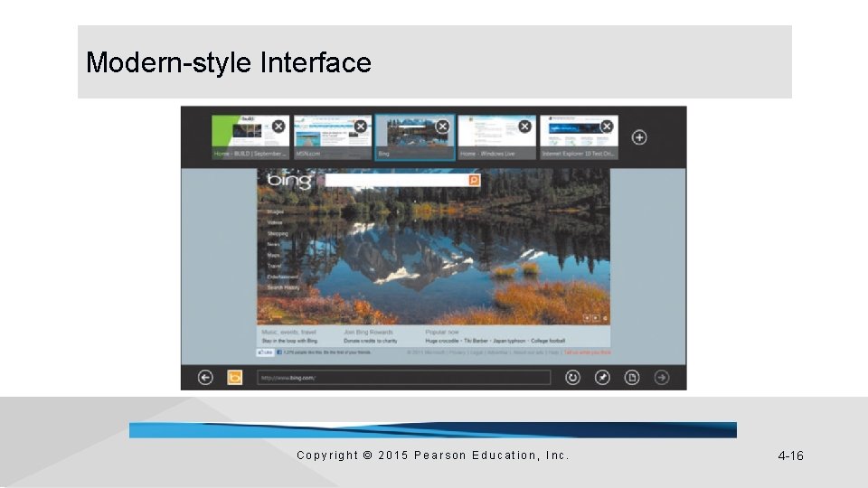Close the MSN.com tab thumbnail

tap(361, 127)
